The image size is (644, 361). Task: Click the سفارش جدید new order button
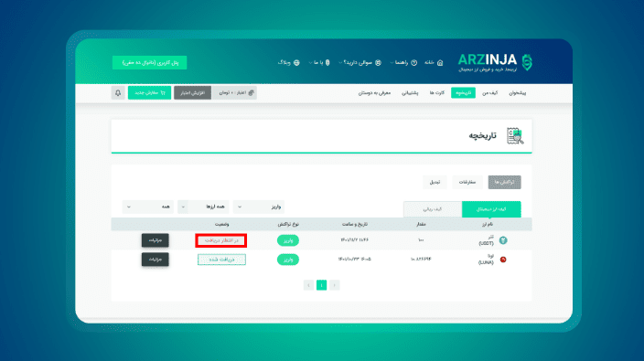[149, 92]
